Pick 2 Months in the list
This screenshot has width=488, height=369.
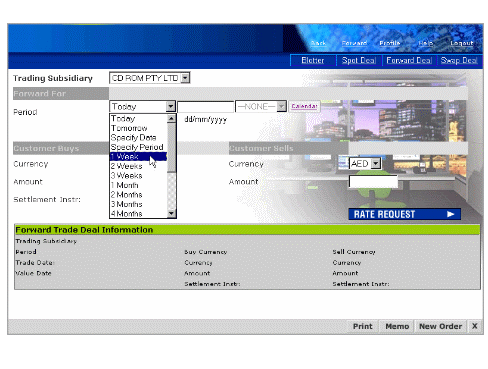tap(138, 194)
